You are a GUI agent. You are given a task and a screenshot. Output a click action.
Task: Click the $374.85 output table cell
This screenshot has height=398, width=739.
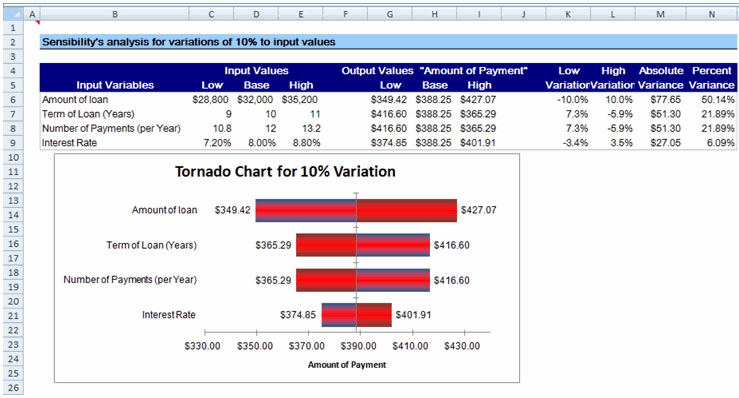389,143
